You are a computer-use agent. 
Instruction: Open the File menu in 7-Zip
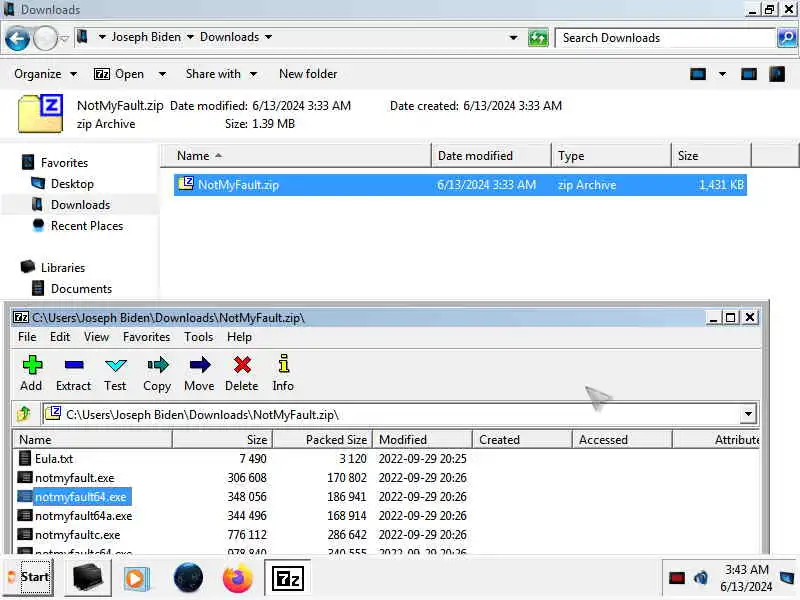(27, 337)
